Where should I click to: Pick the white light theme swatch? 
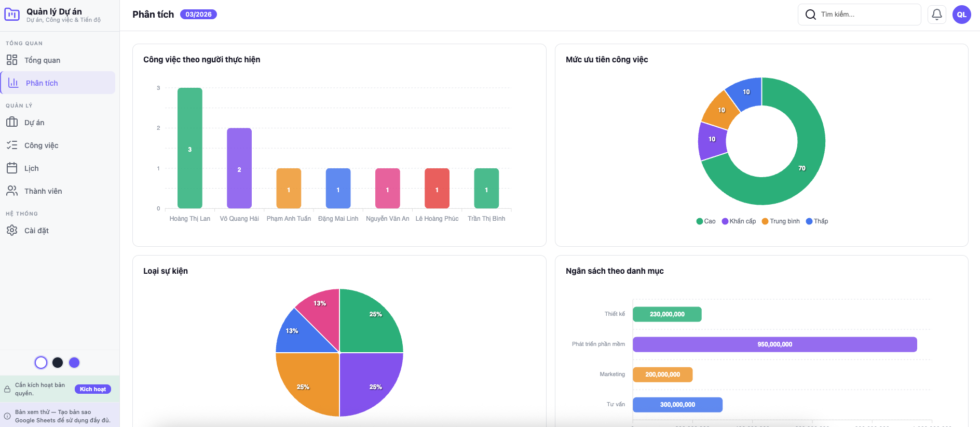tap(41, 363)
